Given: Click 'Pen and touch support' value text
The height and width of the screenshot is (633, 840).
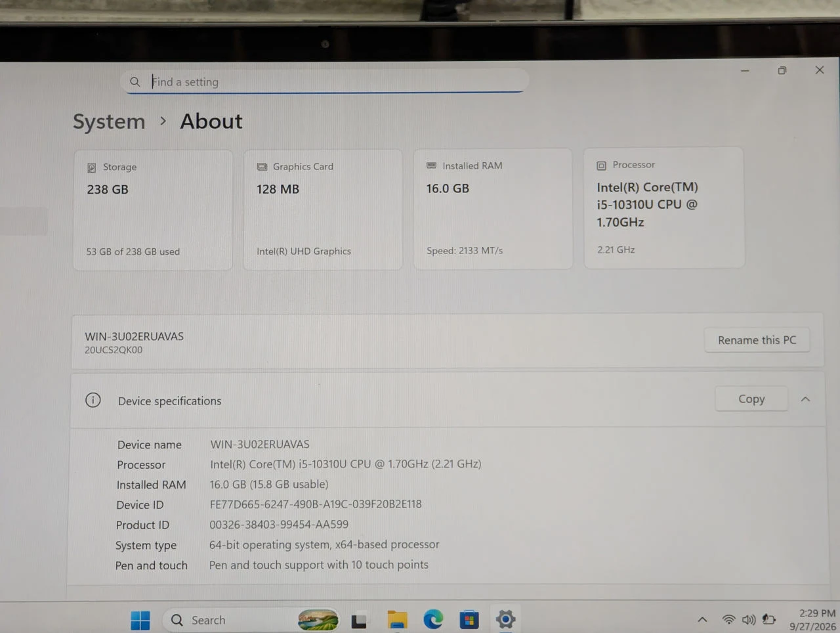Looking at the screenshot, I should tap(318, 565).
